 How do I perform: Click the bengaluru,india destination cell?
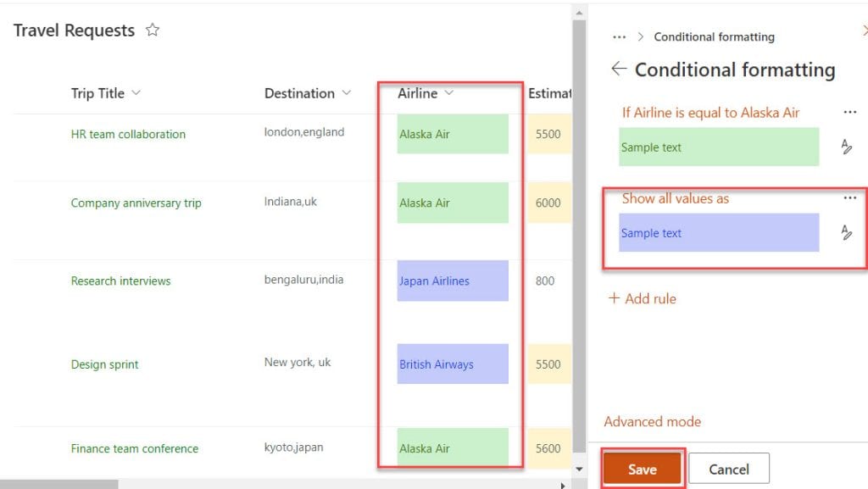303,280
